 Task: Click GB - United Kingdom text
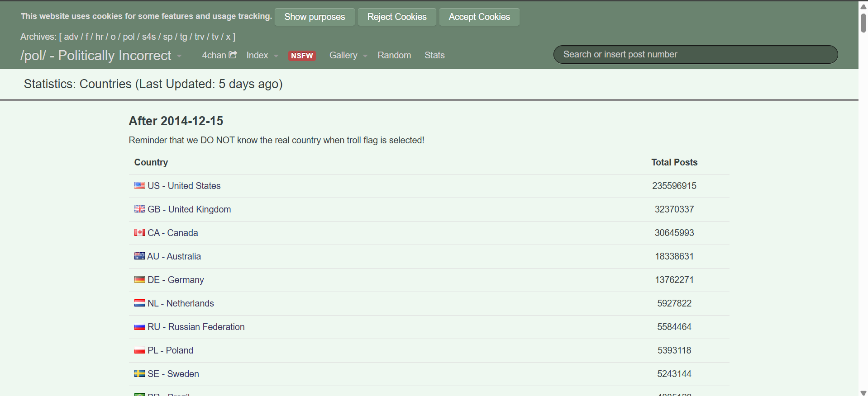click(x=189, y=209)
